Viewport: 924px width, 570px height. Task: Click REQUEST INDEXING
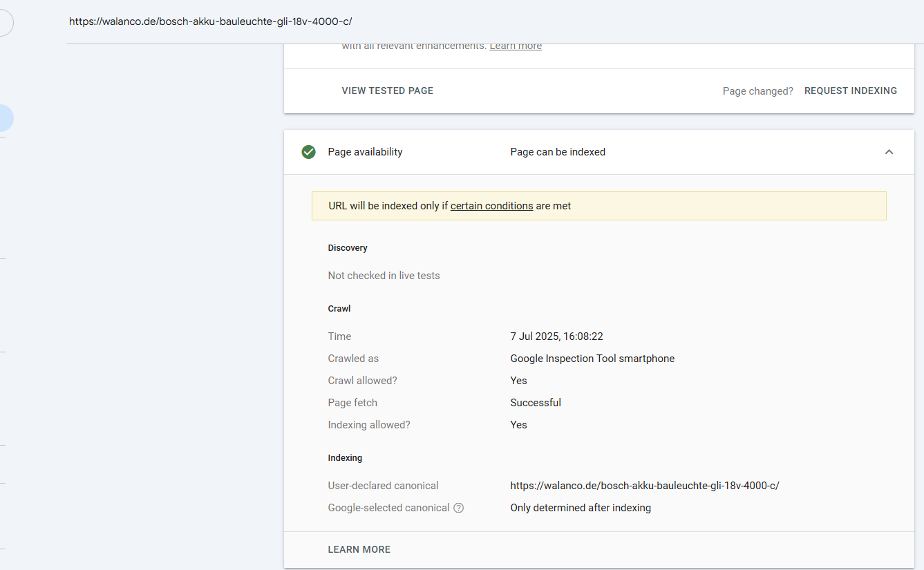[851, 91]
